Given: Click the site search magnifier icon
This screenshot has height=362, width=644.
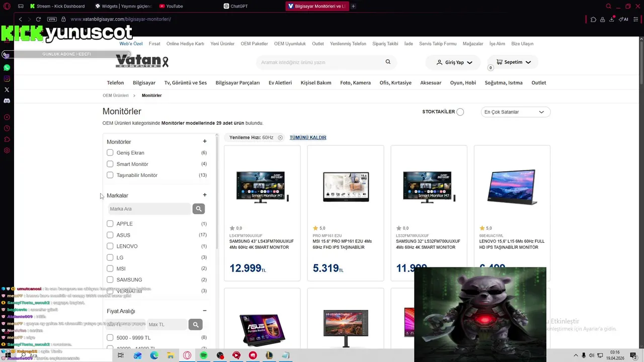Looking at the screenshot, I should [388, 62].
